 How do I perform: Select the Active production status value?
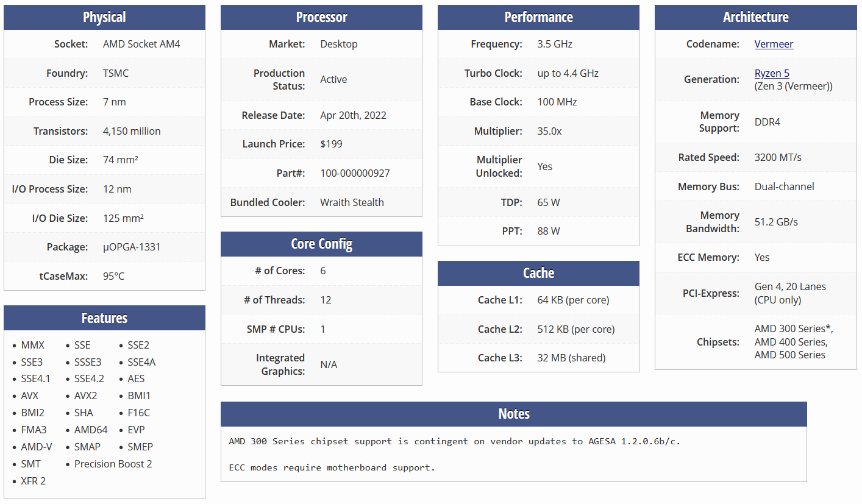333,79
